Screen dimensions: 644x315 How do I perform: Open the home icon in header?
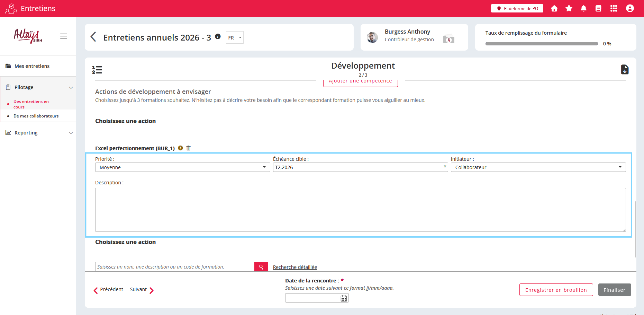tap(554, 9)
